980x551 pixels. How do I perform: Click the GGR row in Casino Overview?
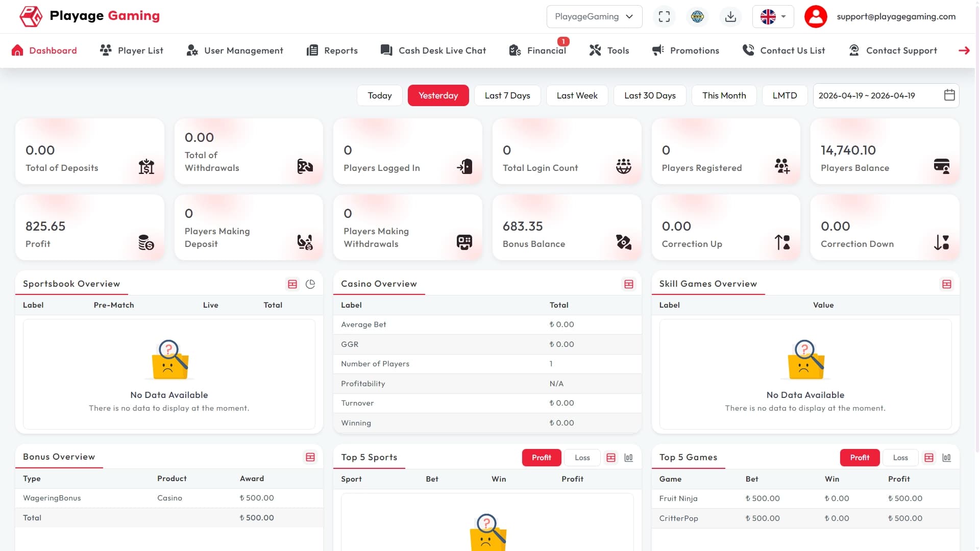(x=487, y=344)
